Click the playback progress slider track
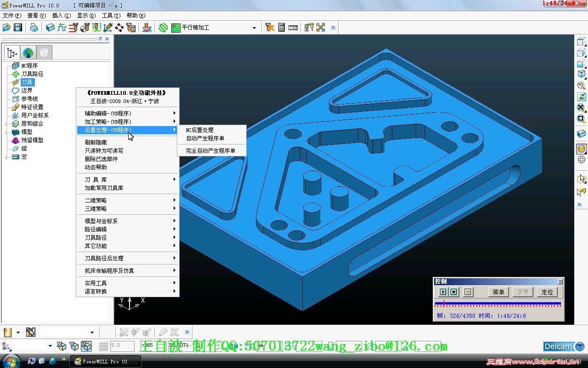The height and width of the screenshot is (368, 588). click(498, 304)
